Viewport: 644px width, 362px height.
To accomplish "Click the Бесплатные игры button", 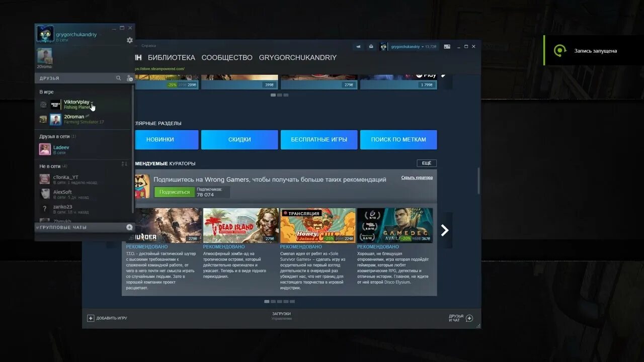I will pyautogui.click(x=319, y=139).
